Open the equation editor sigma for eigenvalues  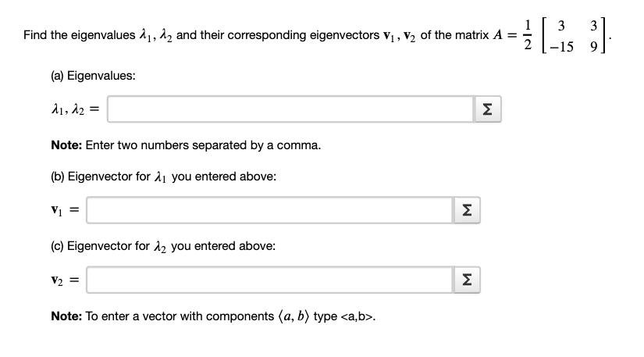click(488, 109)
